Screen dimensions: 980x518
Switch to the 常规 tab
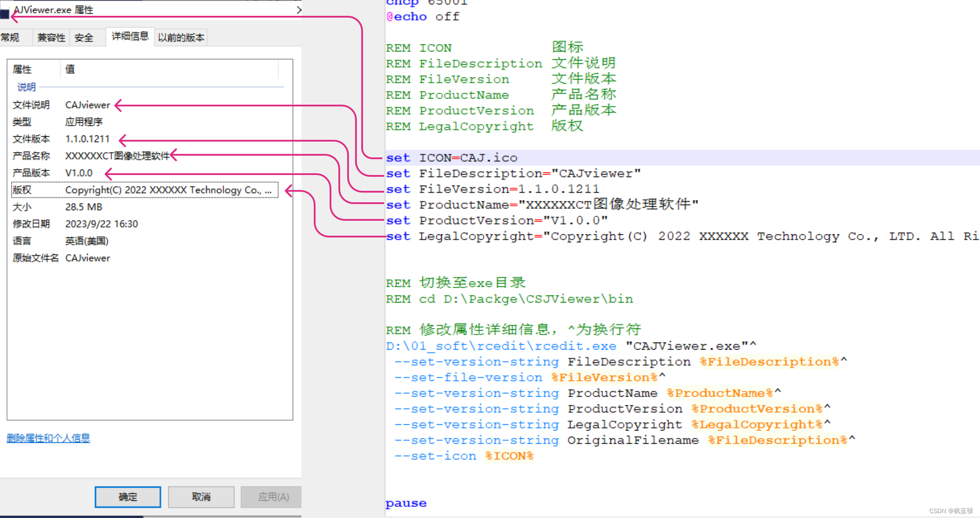pos(11,38)
